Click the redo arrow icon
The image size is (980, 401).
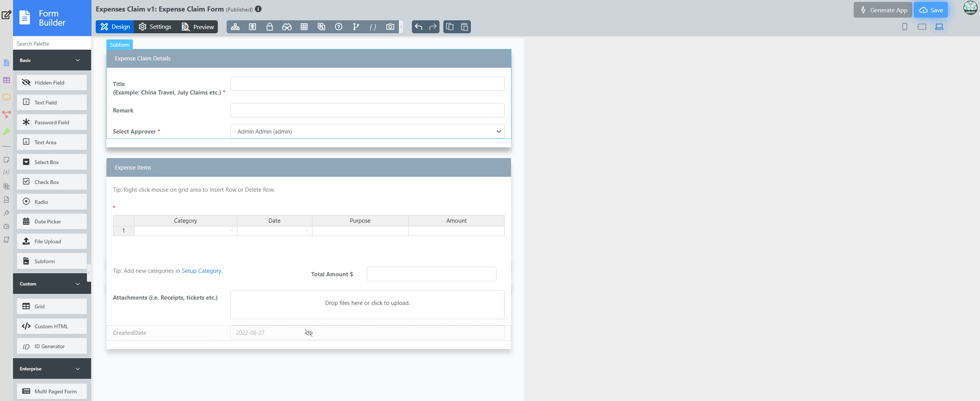point(433,27)
